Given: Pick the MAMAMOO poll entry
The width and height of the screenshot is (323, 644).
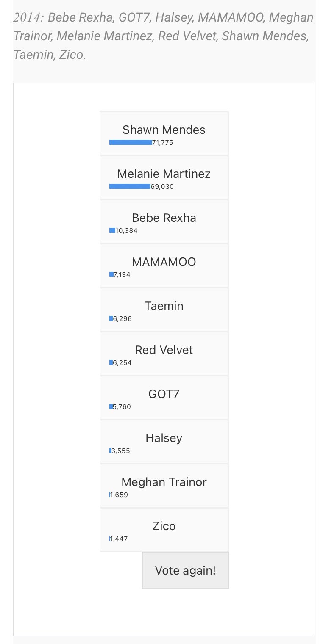Looking at the screenshot, I should [164, 265].
